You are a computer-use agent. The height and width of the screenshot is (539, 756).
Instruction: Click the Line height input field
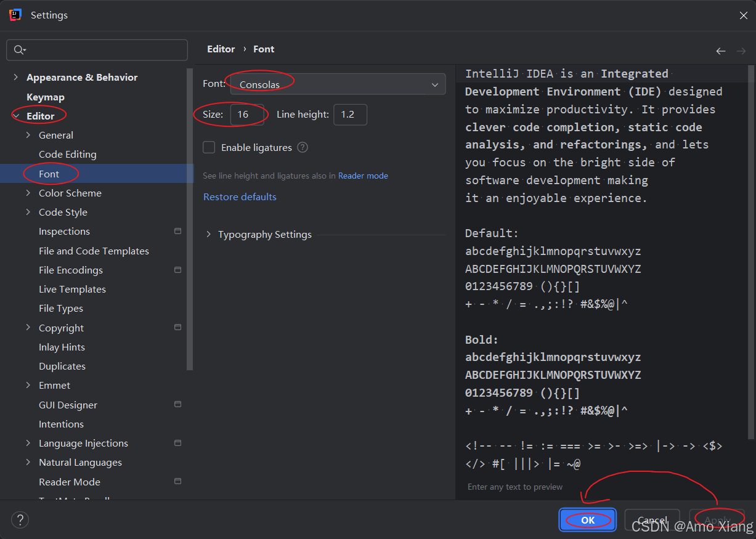350,115
